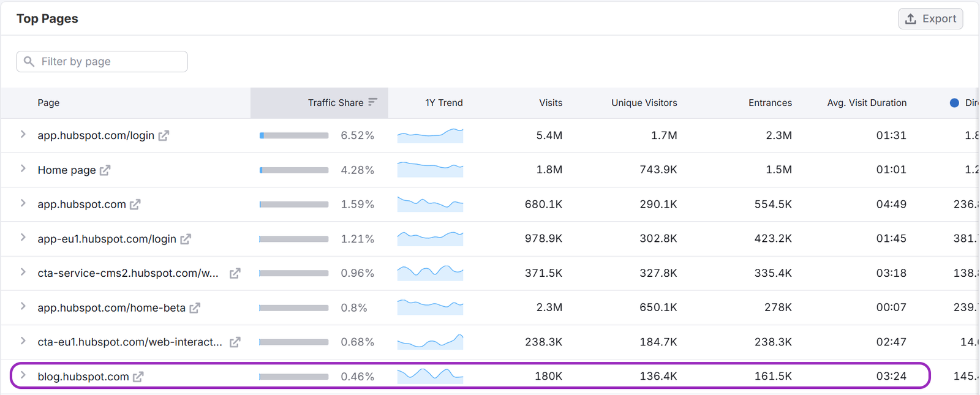Open app-eu1.hubspot.com/login in new tab icon
The image size is (980, 395).
pyautogui.click(x=186, y=239)
